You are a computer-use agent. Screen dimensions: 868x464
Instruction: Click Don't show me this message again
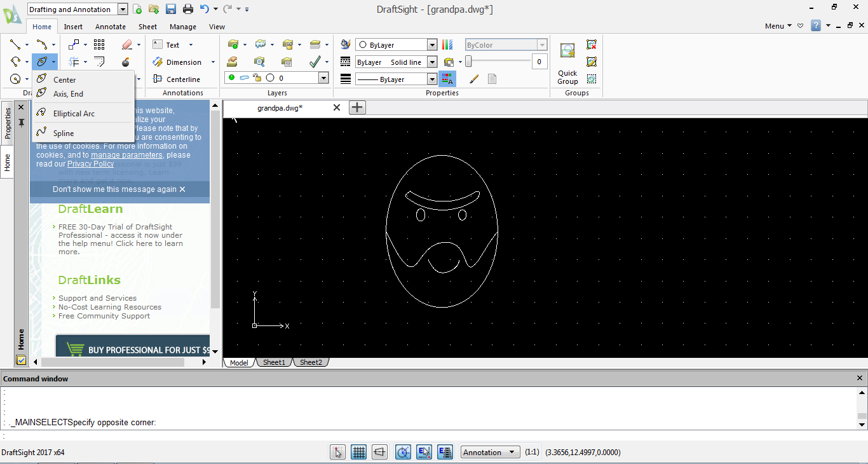119,189
